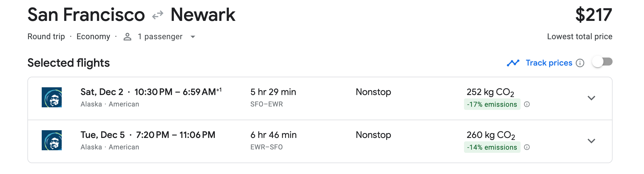
Task: Open the Track prices info icon
Action: pos(580,63)
